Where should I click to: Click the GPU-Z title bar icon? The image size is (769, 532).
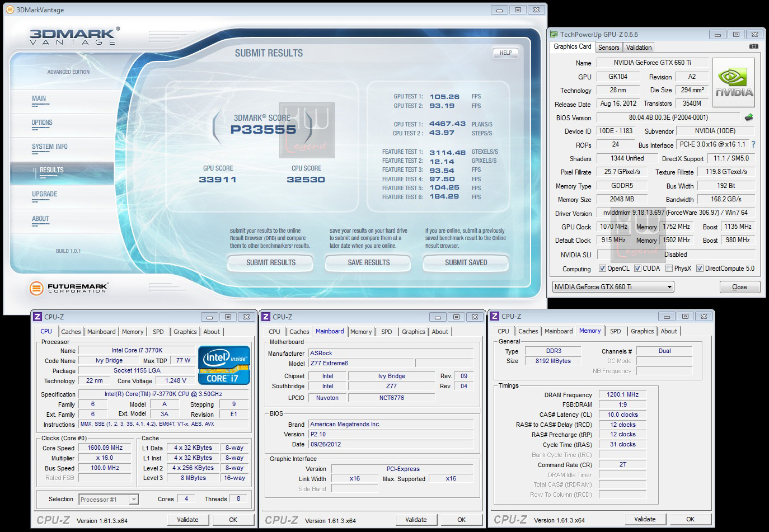click(554, 34)
